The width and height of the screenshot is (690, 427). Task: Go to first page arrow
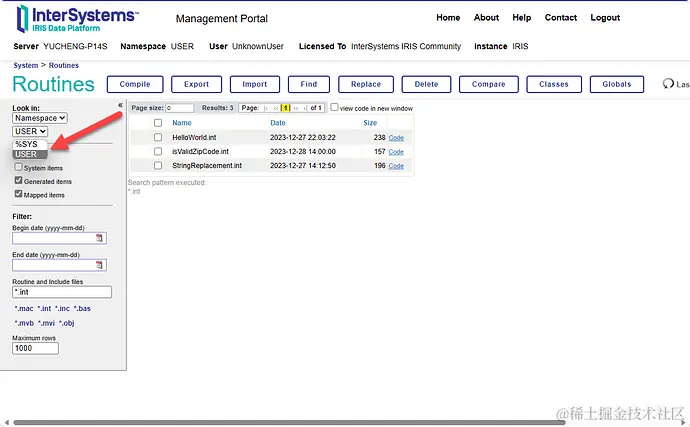[266, 108]
